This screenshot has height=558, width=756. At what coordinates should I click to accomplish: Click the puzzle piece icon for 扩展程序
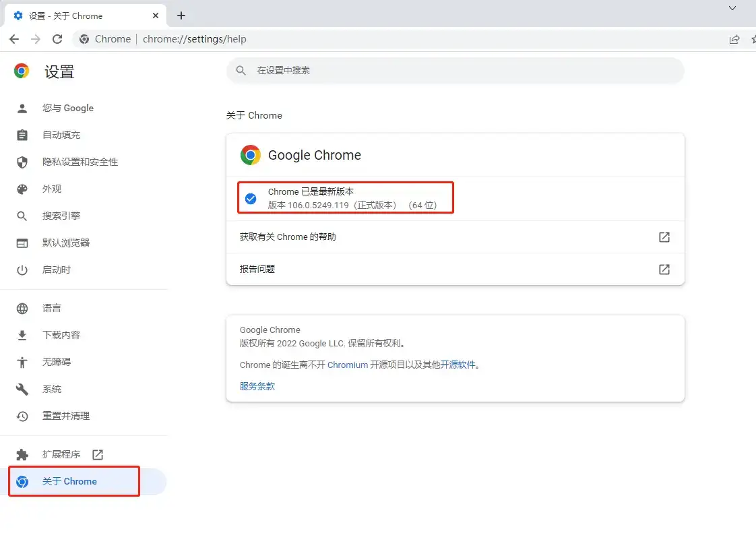22,454
